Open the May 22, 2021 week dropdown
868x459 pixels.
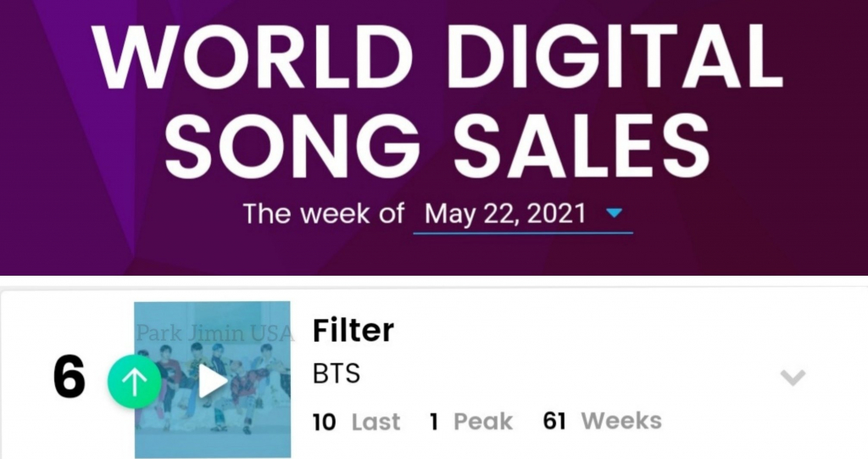pos(522,215)
